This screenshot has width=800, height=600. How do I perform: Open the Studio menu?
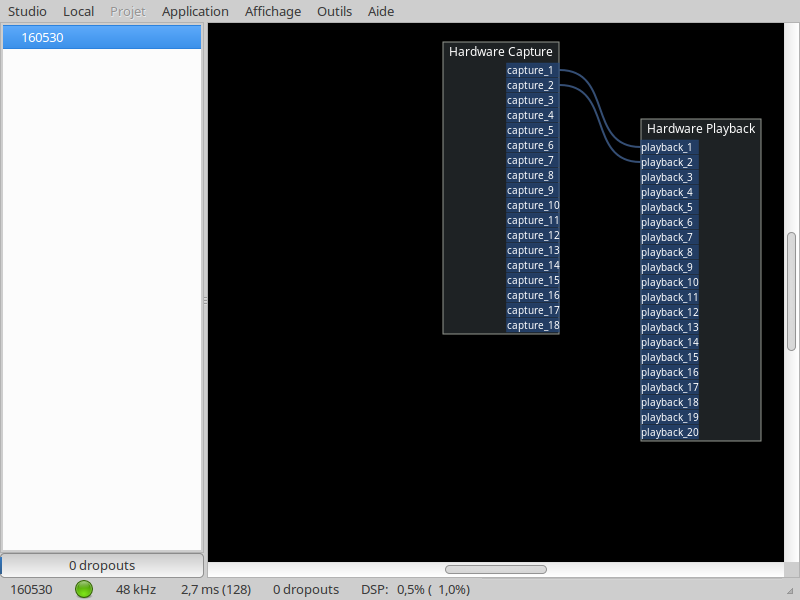point(27,11)
